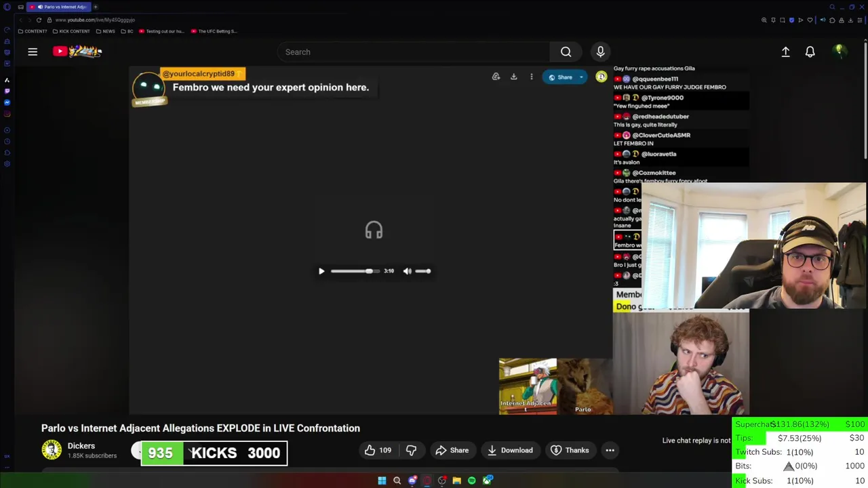Open the upload/create icon in YouTube header
Screen dimensions: 868x488
coord(785,52)
